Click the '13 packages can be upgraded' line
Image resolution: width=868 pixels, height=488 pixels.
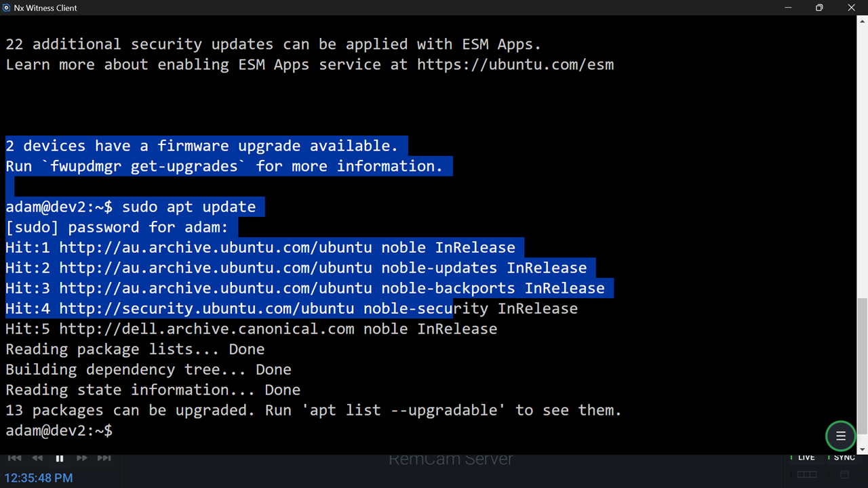click(x=313, y=411)
